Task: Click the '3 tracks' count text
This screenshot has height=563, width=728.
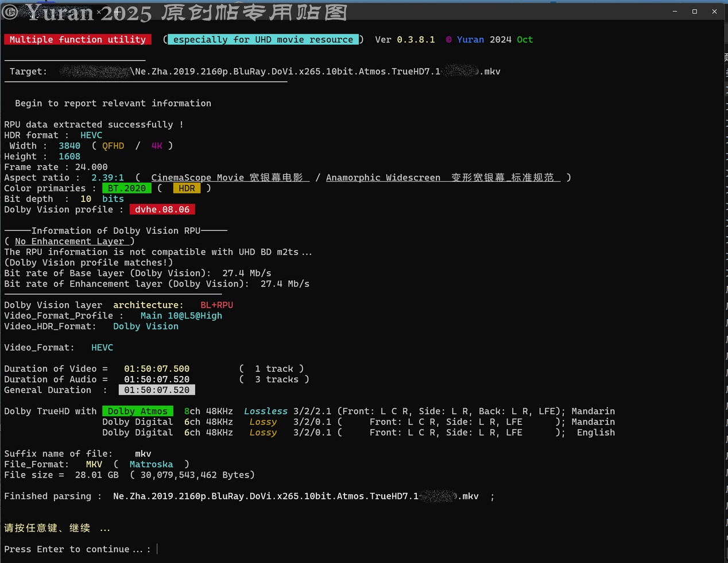Action: pos(277,379)
